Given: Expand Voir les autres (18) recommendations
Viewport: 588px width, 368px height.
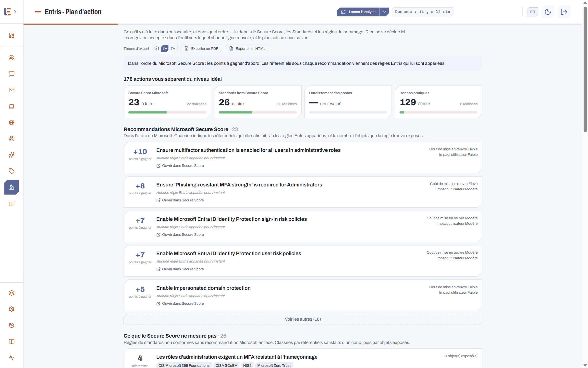Looking at the screenshot, I should [x=303, y=319].
